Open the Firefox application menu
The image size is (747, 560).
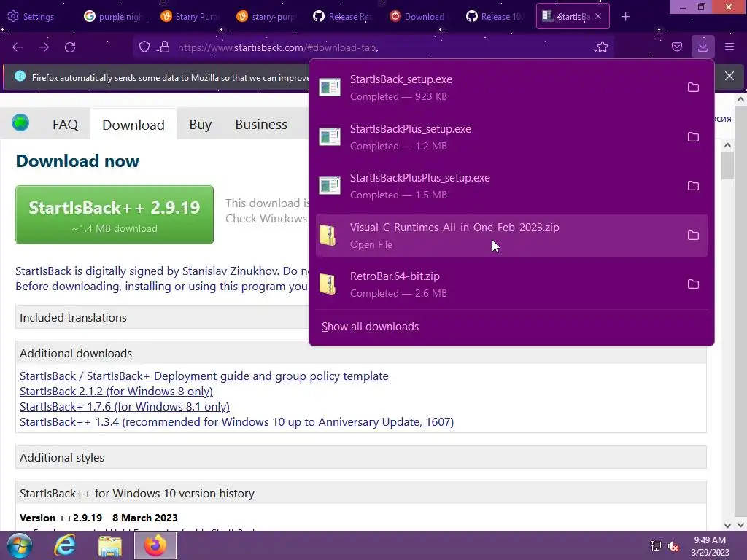[x=729, y=47]
